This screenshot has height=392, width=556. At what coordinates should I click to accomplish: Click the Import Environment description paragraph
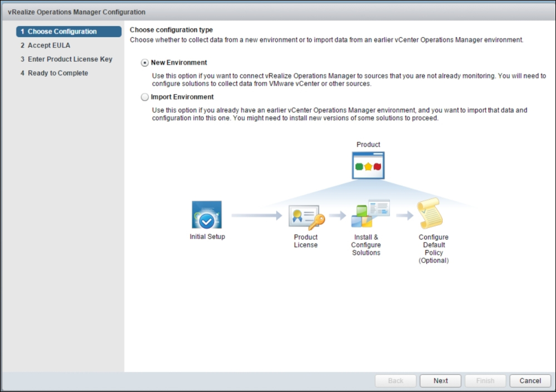coord(340,114)
